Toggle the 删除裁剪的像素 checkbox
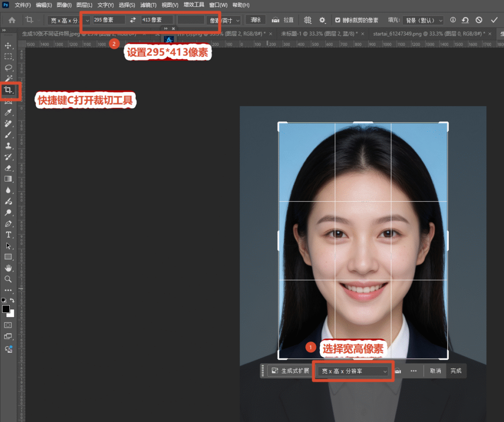Screen dimensions: 504x422 [338, 20]
